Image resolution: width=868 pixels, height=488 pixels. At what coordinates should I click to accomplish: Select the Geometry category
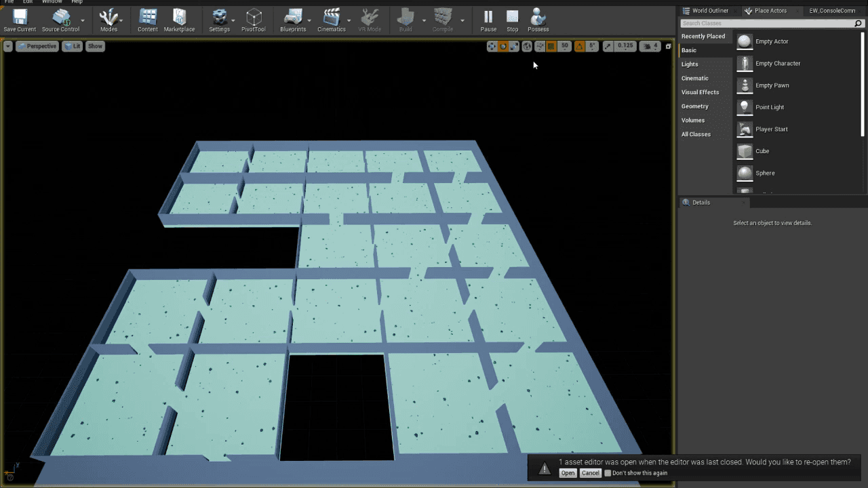pos(705,106)
